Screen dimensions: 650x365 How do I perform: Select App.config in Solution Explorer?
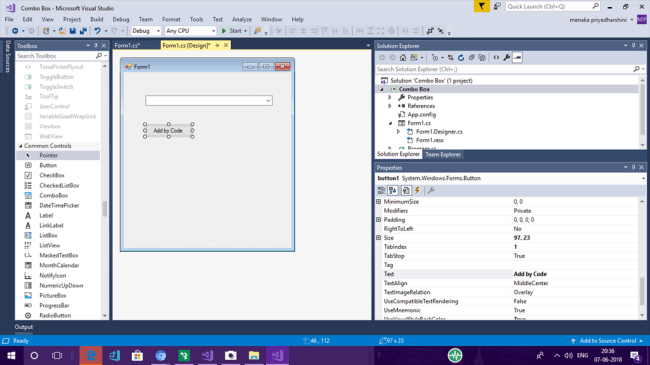[x=421, y=114]
